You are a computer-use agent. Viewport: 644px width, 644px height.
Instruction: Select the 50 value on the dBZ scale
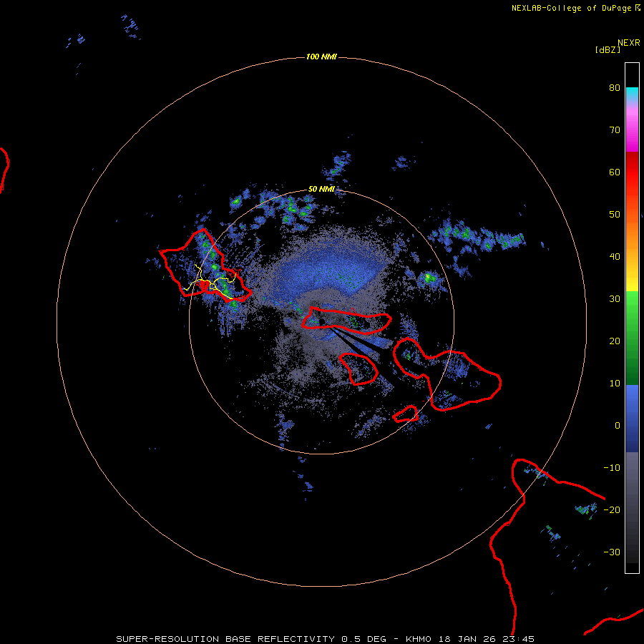(x=615, y=215)
